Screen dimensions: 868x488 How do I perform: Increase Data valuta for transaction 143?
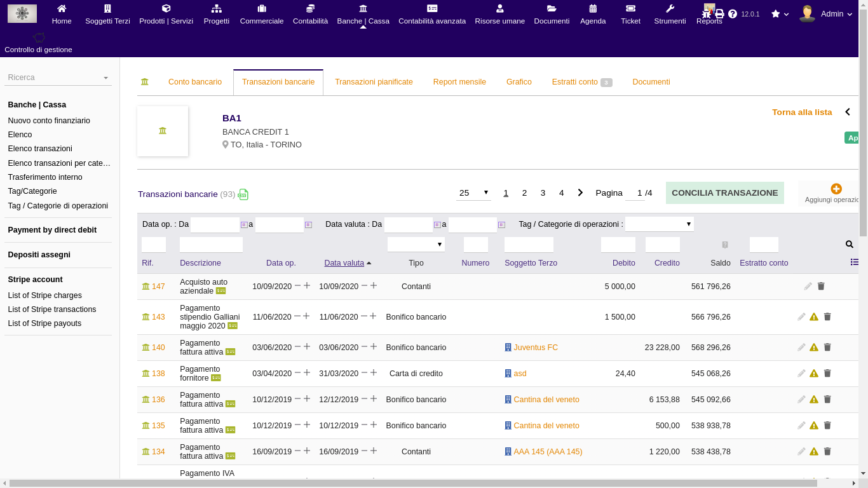373,316
